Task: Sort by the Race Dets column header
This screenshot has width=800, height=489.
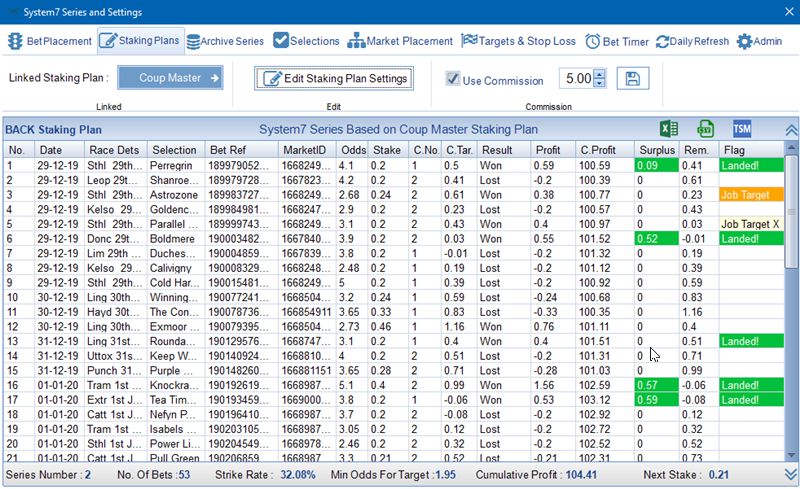Action: 115,150
